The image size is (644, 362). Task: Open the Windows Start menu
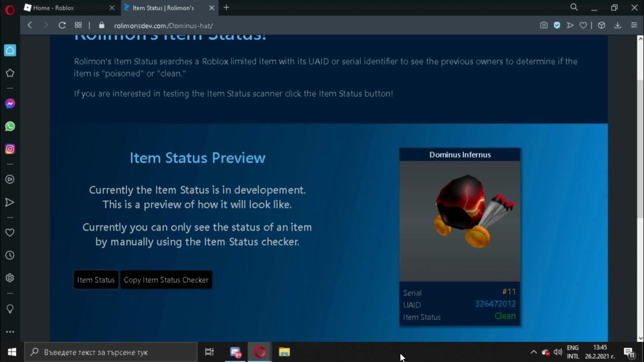click(12, 352)
